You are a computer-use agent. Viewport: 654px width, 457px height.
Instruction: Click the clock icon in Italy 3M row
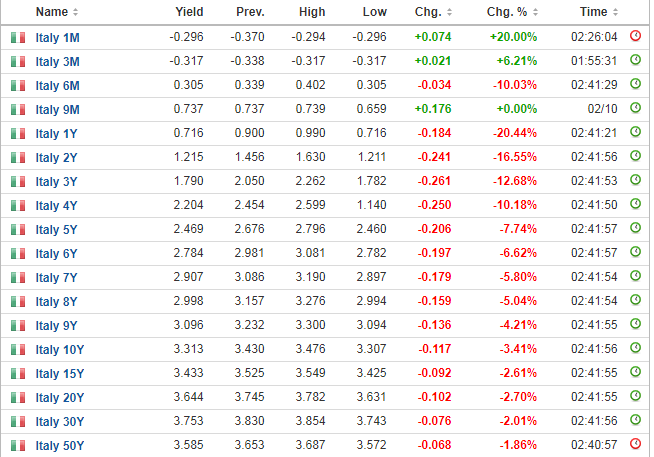[x=635, y=60]
